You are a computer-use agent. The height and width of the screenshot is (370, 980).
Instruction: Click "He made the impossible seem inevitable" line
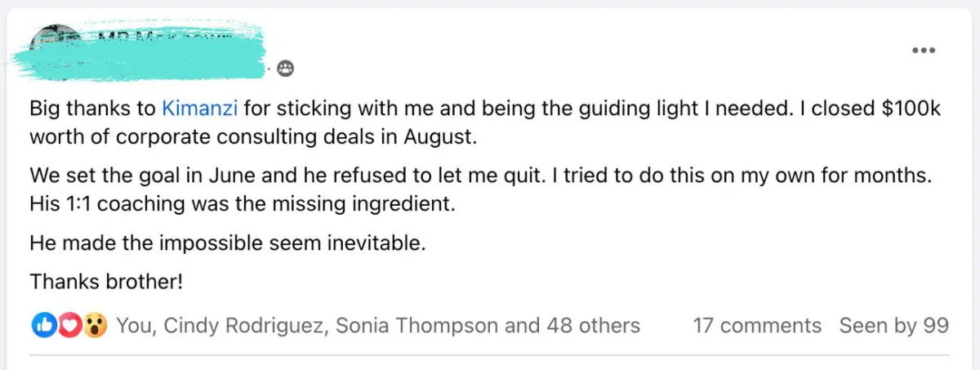click(227, 243)
